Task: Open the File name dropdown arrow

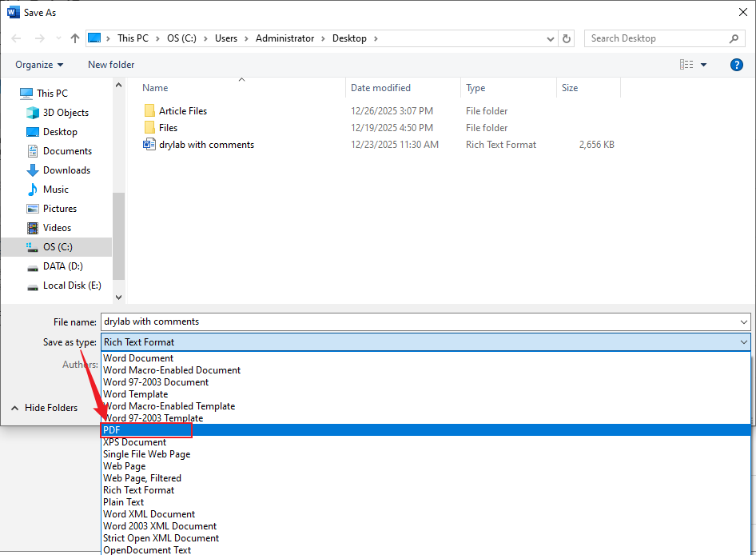Action: [742, 321]
